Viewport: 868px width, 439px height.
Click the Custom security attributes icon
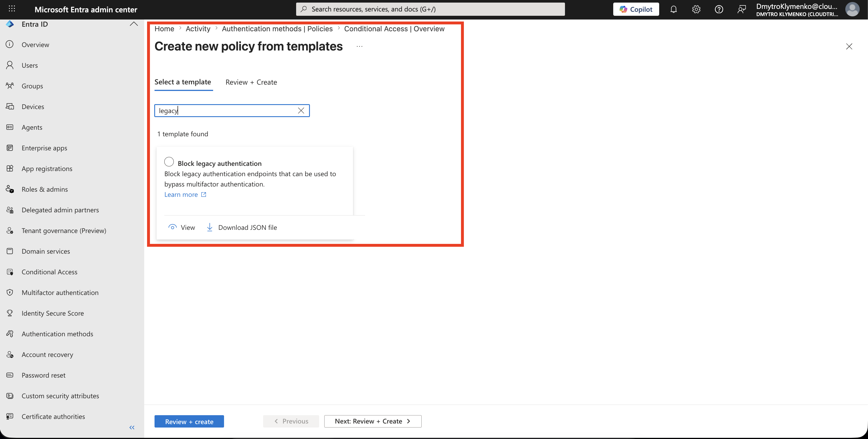[10, 396]
